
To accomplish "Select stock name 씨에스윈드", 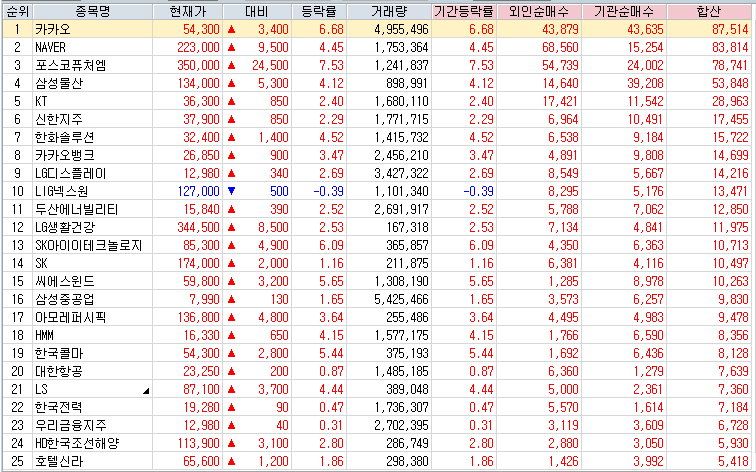I will (65, 281).
